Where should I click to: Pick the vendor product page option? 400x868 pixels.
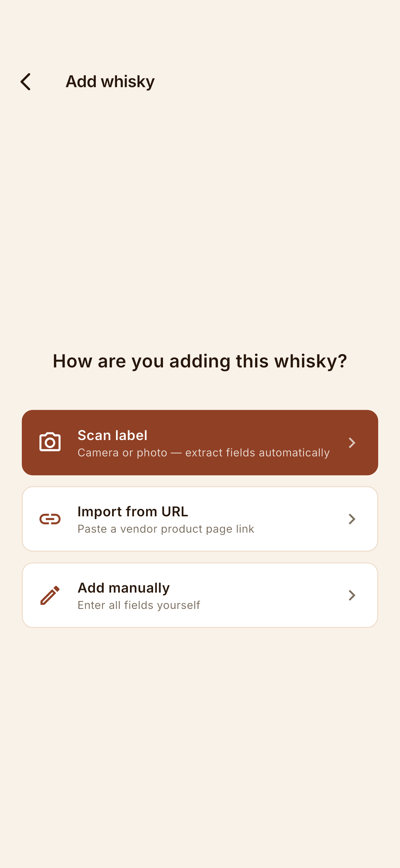[200, 519]
